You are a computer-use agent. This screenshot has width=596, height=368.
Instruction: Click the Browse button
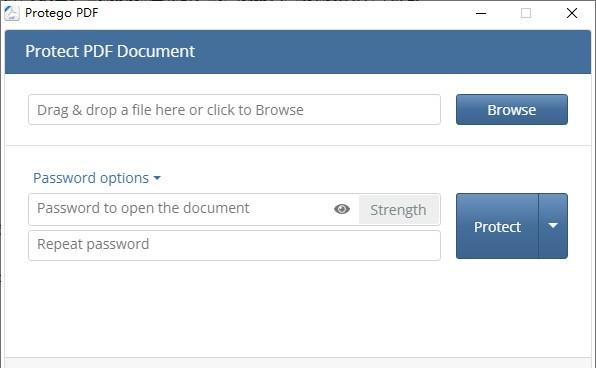[x=512, y=109]
